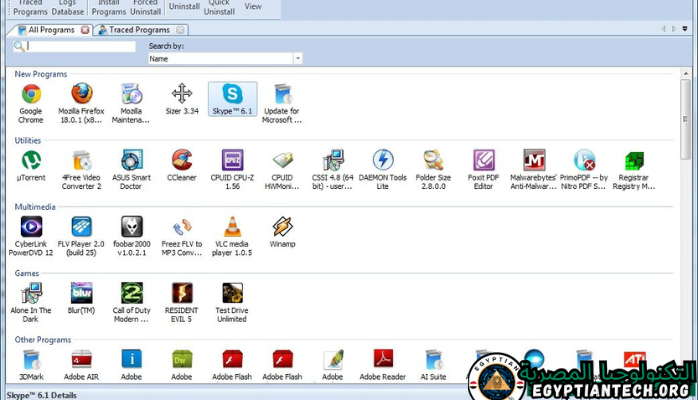Open the Search by Name dropdown
This screenshot has height=400, width=698.
click(298, 58)
